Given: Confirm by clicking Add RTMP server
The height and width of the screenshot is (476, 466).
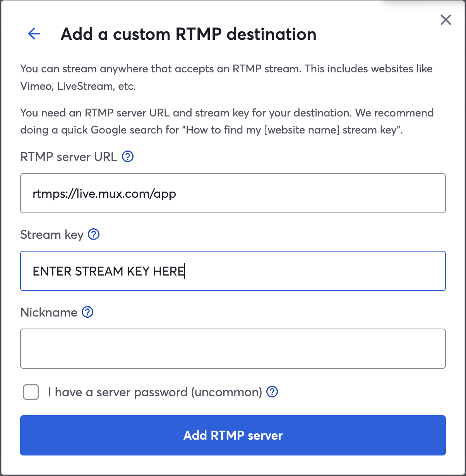Looking at the screenshot, I should click(233, 435).
